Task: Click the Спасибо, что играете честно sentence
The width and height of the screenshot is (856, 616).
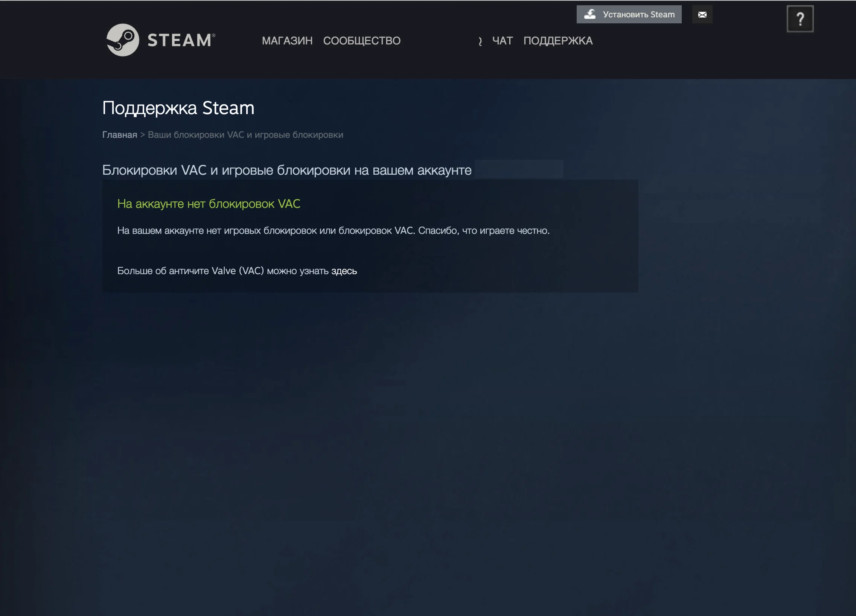Action: [483, 230]
